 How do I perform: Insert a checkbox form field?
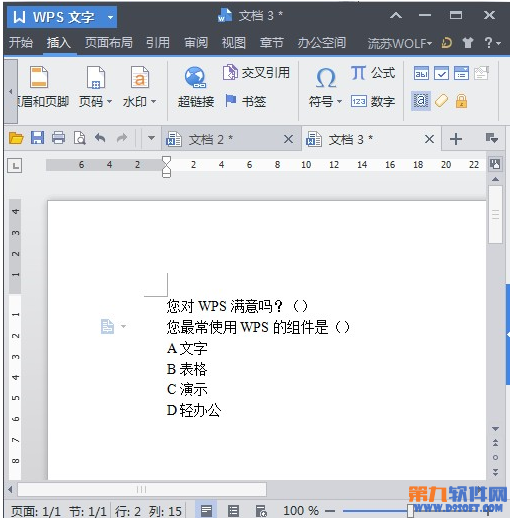(441, 73)
